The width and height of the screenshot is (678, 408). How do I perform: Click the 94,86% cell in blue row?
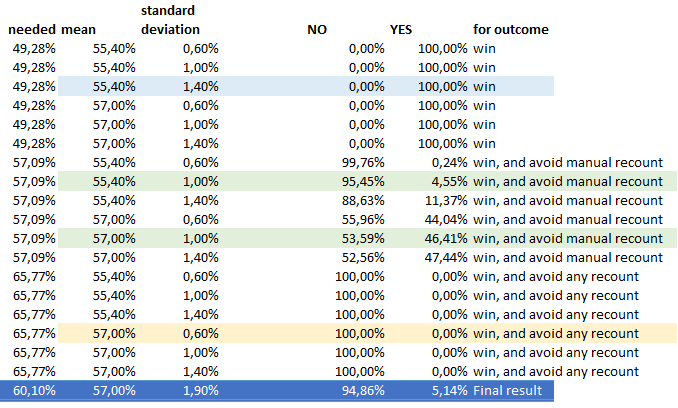click(364, 390)
